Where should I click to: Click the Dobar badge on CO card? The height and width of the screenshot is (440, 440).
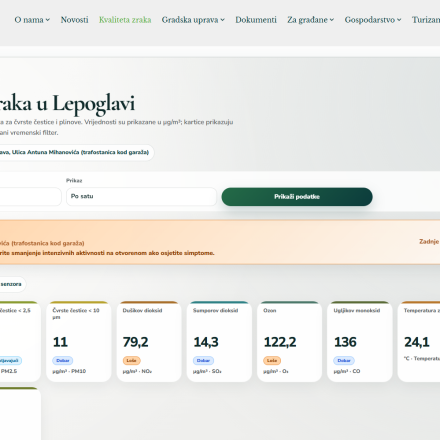pos(344,361)
